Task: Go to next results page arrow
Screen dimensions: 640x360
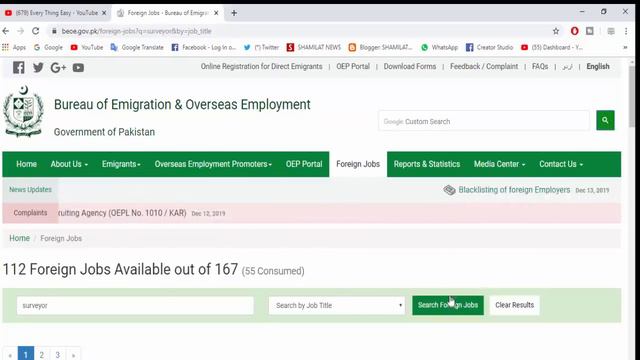Action: tap(73, 355)
